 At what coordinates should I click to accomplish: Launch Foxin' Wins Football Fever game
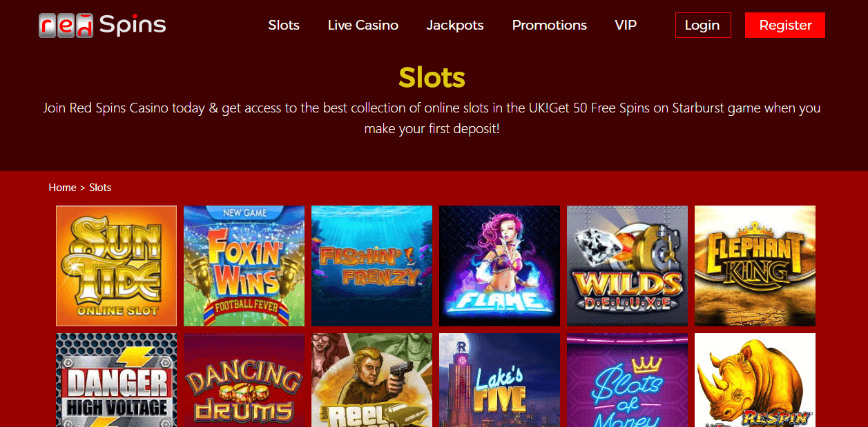244,266
